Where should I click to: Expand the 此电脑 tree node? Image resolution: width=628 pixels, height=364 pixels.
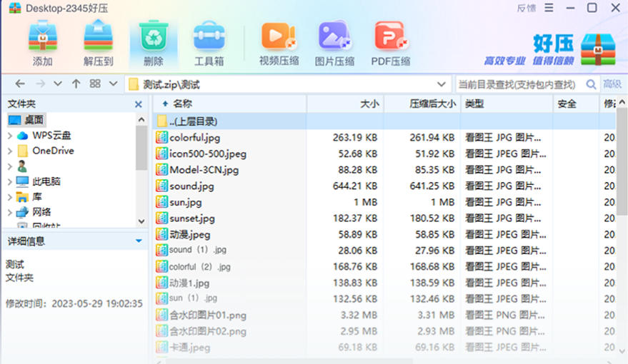pos(10,181)
